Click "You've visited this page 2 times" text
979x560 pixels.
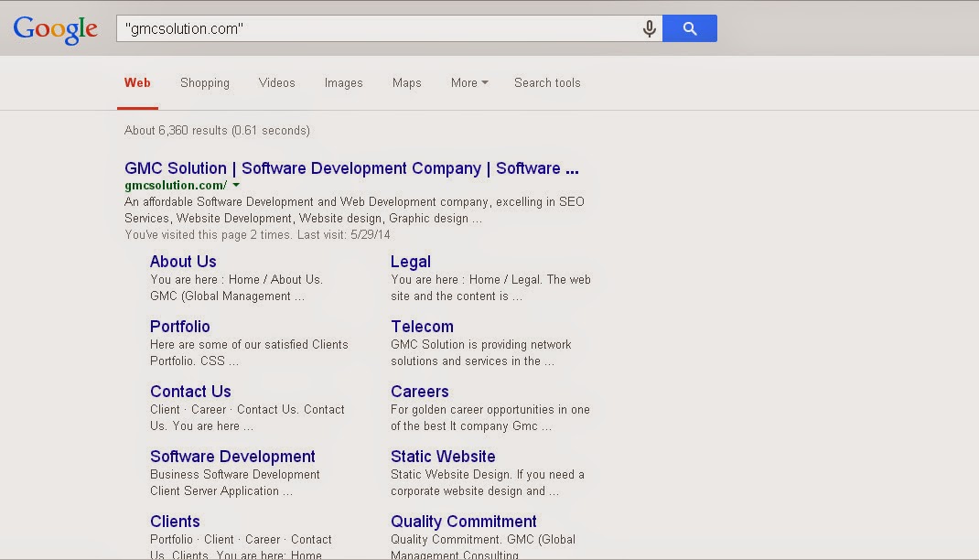[x=208, y=235]
